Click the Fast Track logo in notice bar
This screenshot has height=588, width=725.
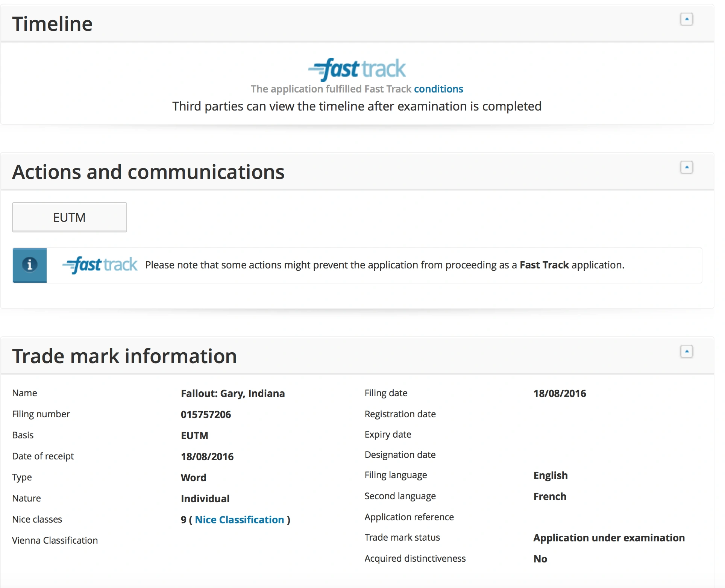(100, 265)
